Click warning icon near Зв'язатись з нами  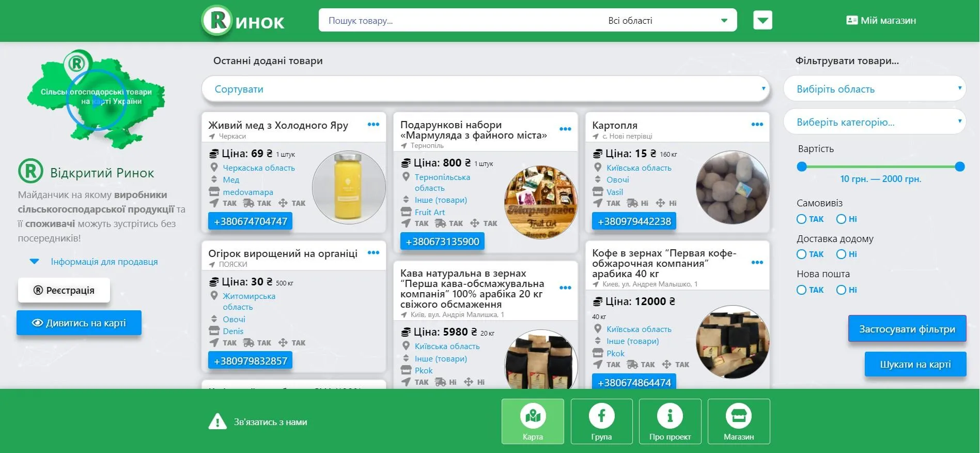[217, 421]
